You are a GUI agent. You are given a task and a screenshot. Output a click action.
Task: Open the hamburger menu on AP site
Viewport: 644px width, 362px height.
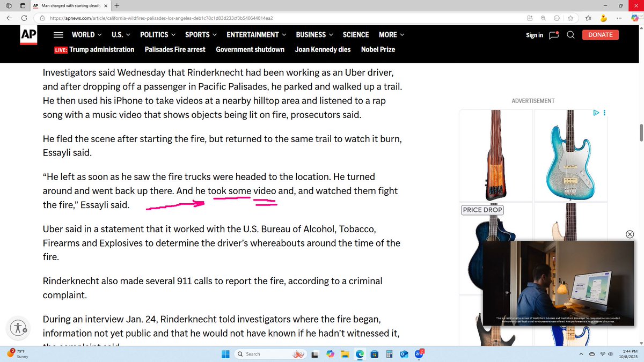click(x=59, y=35)
